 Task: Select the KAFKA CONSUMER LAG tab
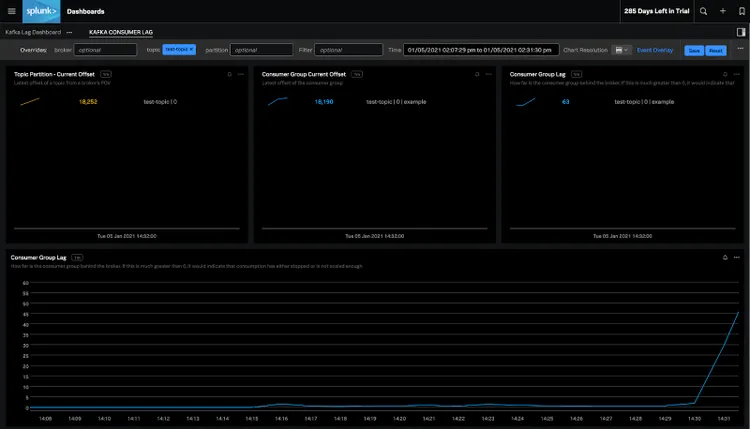[121, 32]
